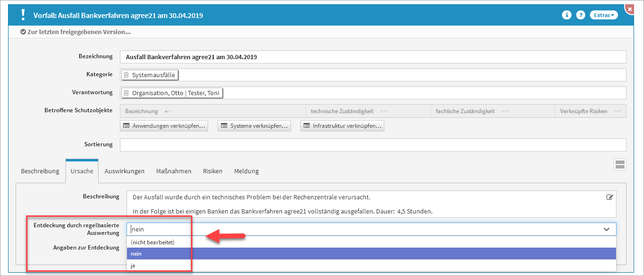The width and height of the screenshot is (644, 276).
Task: Click the Systemausfälle category tag
Action: pyautogui.click(x=150, y=75)
